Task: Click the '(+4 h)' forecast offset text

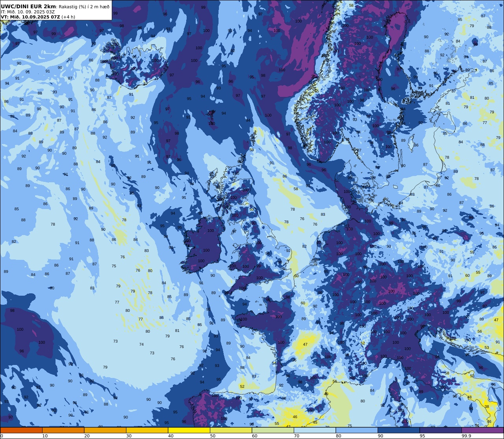Action: pos(69,17)
